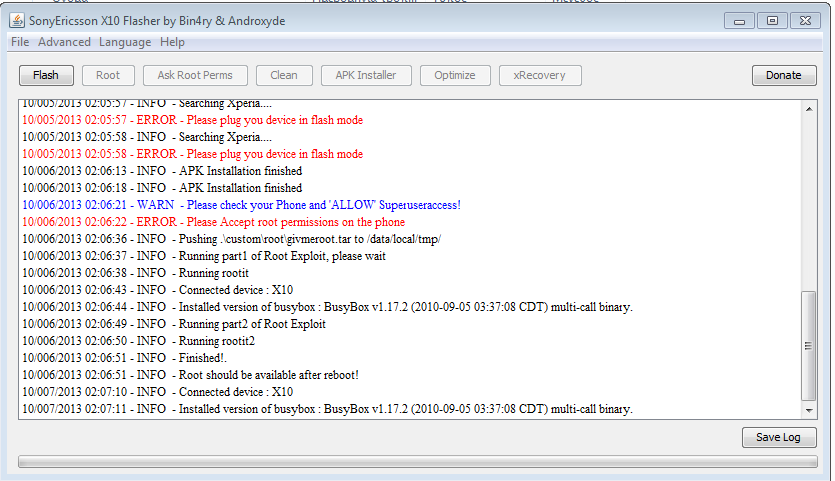The width and height of the screenshot is (835, 481).
Task: Close the X10 Flasher window
Action: click(x=805, y=21)
